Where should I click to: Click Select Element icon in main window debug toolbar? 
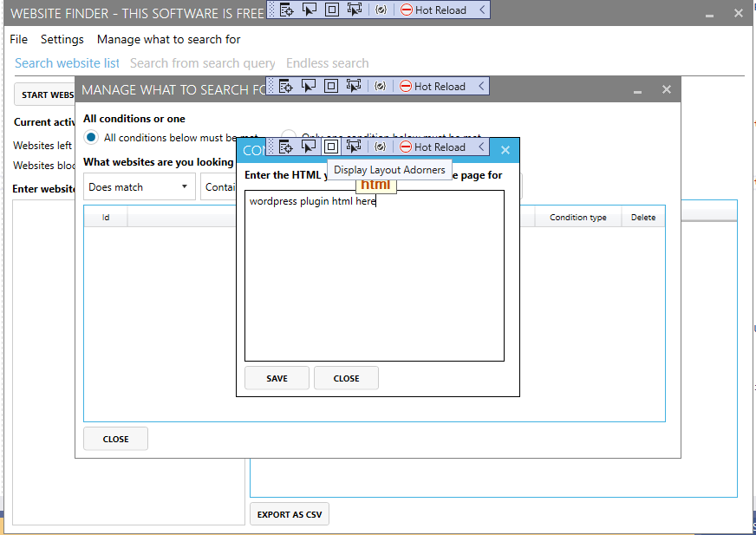(x=309, y=10)
